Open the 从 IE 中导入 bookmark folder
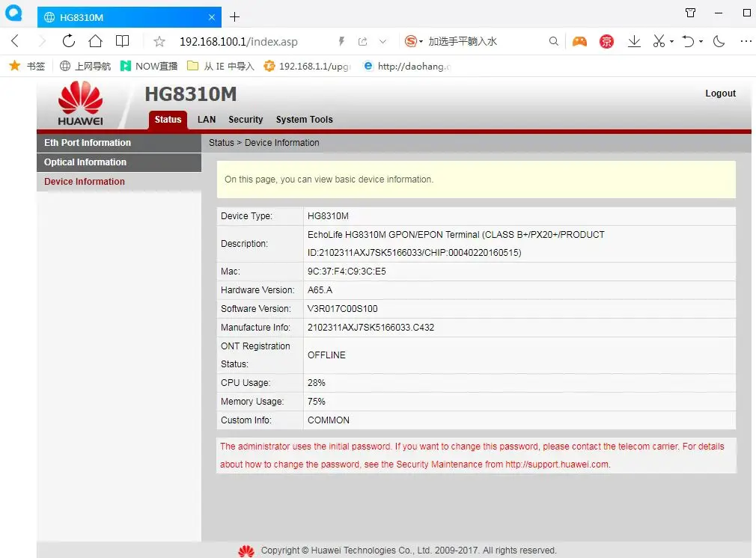756x558 pixels. (221, 66)
